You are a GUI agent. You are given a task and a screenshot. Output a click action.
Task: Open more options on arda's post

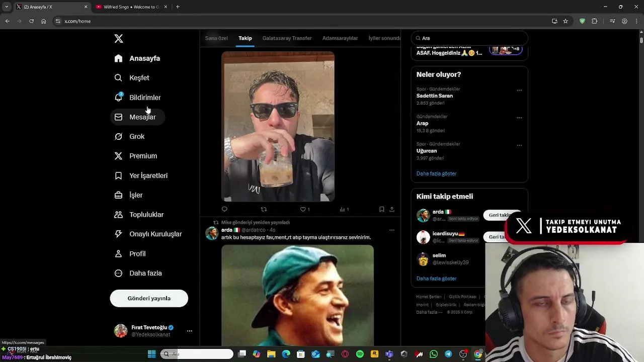pyautogui.click(x=392, y=230)
